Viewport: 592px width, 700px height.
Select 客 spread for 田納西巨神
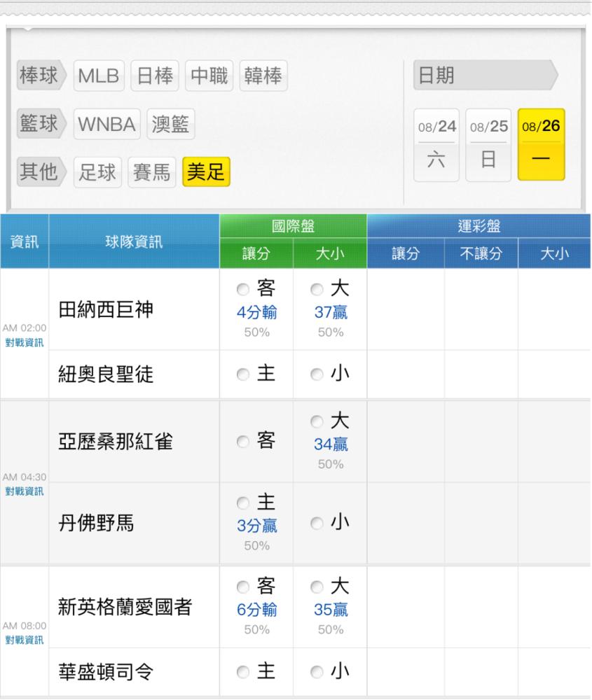(x=243, y=289)
